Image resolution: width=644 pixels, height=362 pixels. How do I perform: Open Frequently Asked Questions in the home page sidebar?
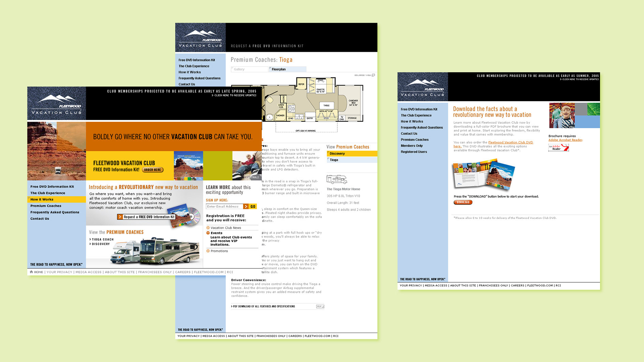[x=55, y=212]
